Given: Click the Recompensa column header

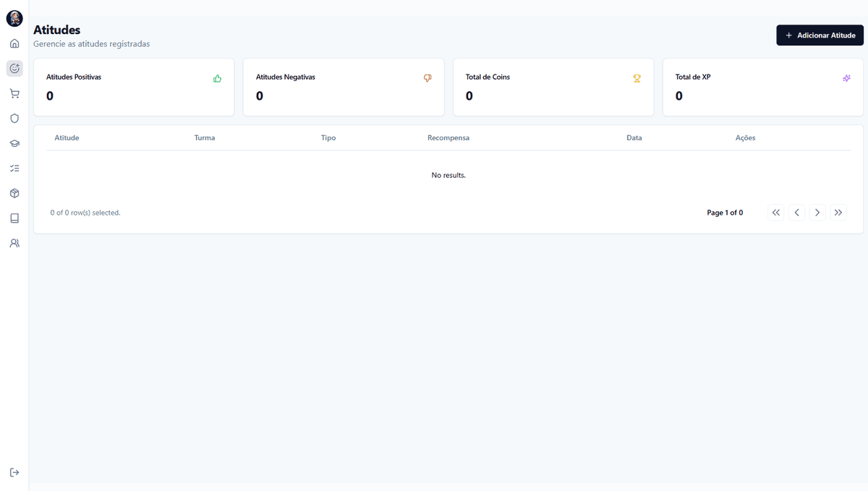Looking at the screenshot, I should coord(448,137).
